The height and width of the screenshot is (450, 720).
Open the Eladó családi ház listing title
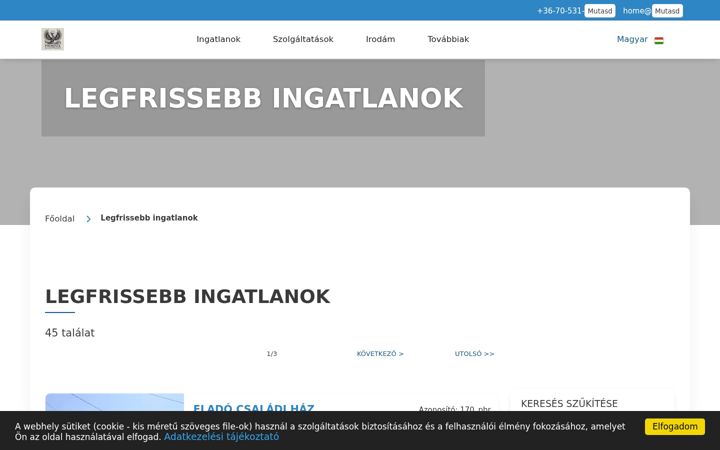point(253,408)
